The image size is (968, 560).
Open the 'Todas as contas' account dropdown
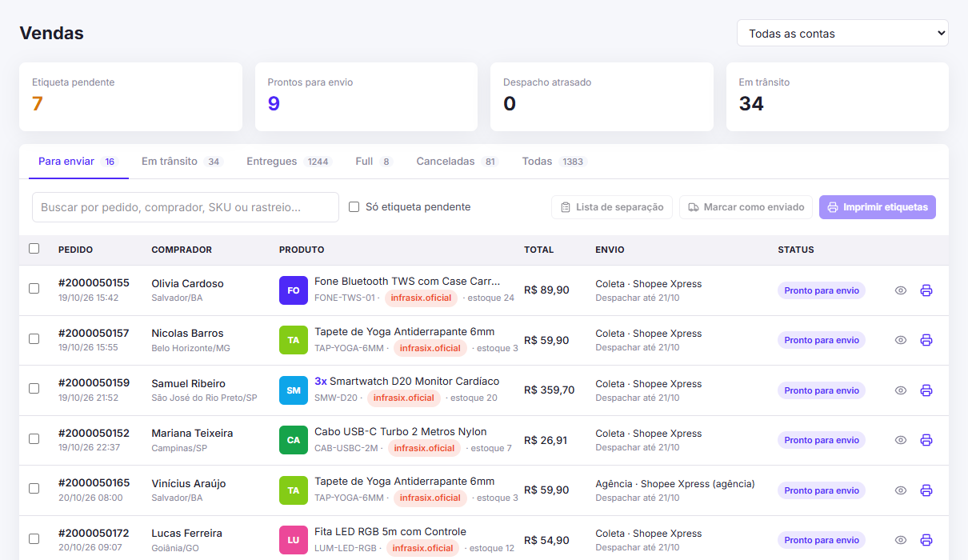pyautogui.click(x=842, y=34)
